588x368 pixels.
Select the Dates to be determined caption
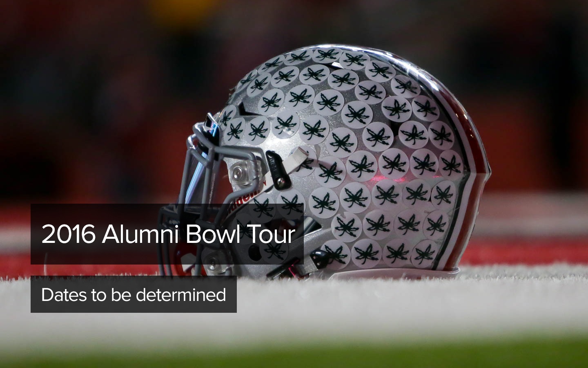click(134, 294)
